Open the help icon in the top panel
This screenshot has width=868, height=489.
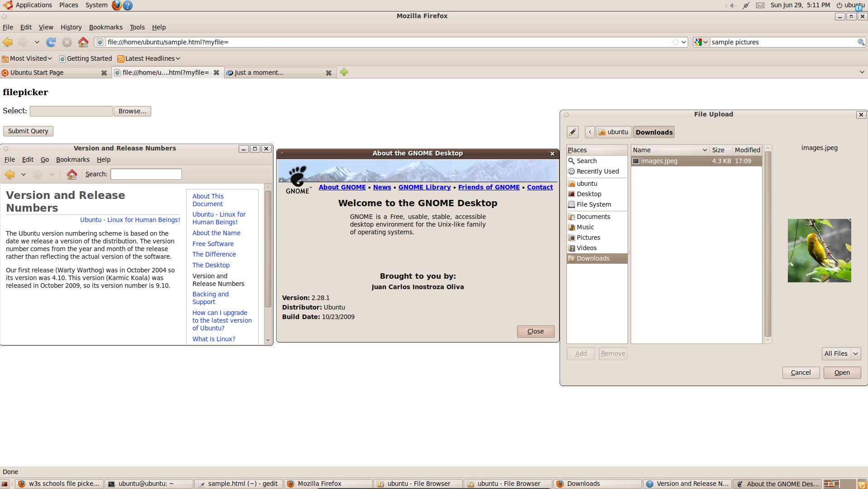[128, 5]
